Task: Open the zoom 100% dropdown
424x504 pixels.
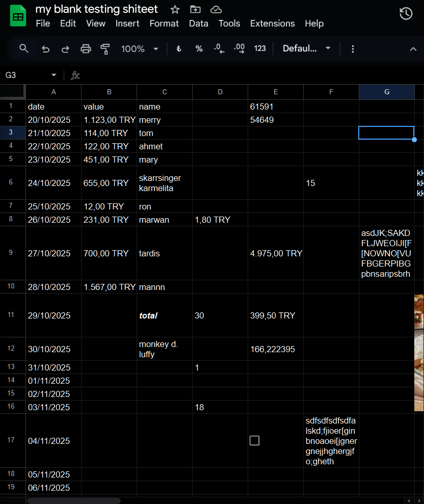Action: [x=140, y=49]
